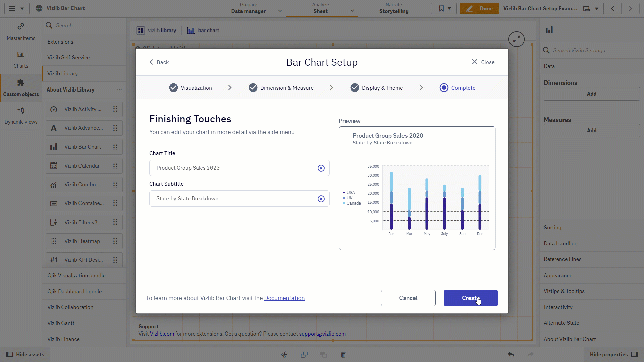Grab the Vizlib Advanced drag handle
The width and height of the screenshot is (644, 362).
(115, 128)
